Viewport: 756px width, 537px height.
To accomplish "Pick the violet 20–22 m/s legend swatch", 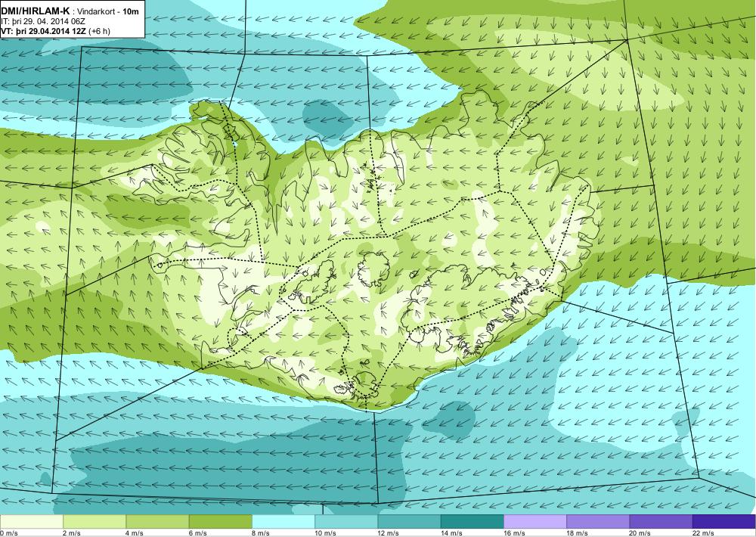I will [x=661, y=522].
